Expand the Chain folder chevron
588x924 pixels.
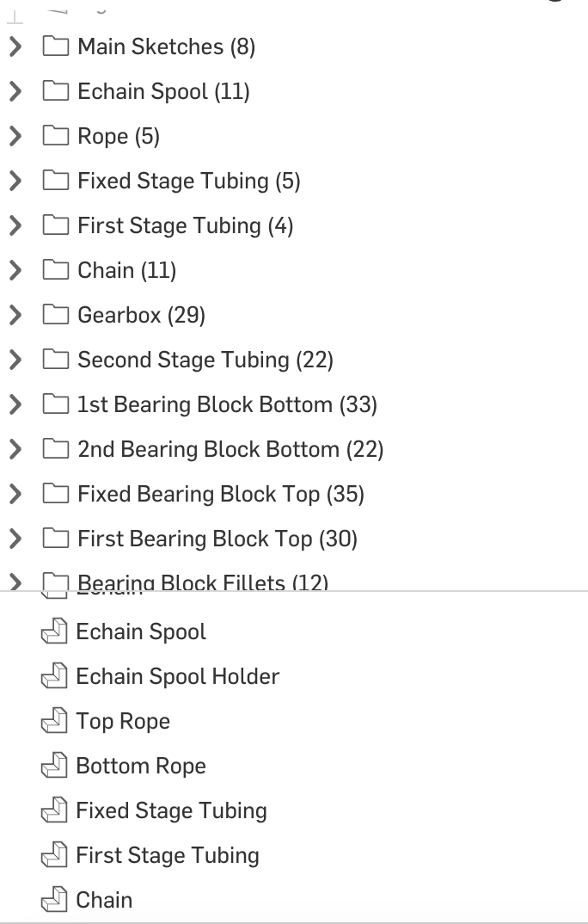(15, 270)
